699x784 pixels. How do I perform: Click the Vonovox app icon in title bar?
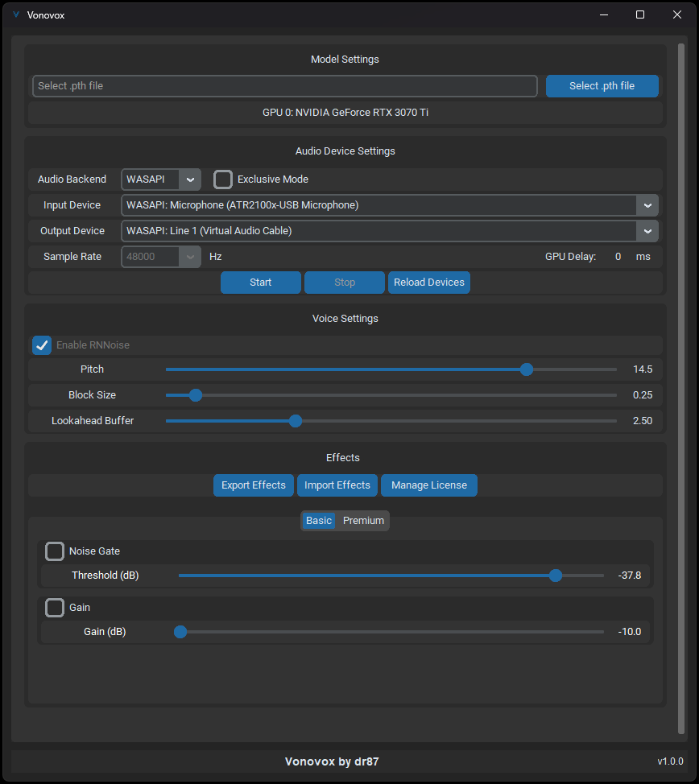pyautogui.click(x=16, y=14)
